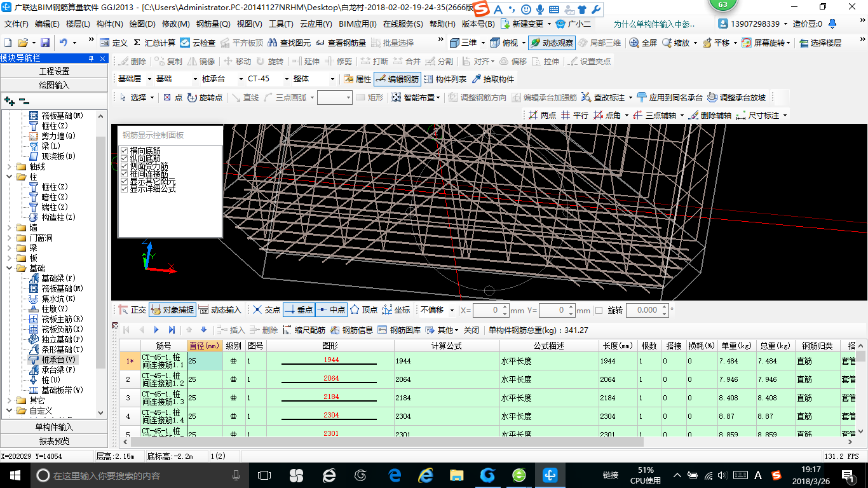Click the 工程设置 navigation button

click(x=55, y=71)
